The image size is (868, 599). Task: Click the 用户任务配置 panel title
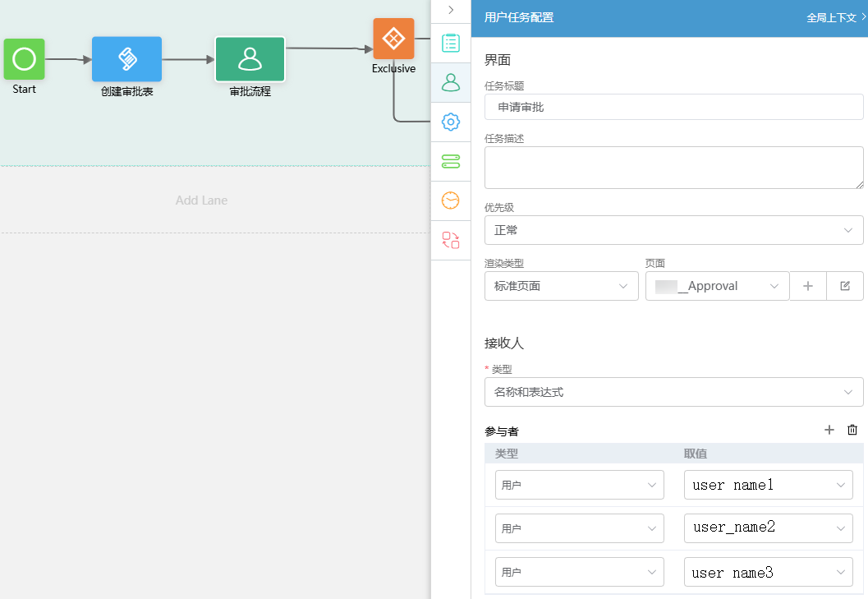519,18
